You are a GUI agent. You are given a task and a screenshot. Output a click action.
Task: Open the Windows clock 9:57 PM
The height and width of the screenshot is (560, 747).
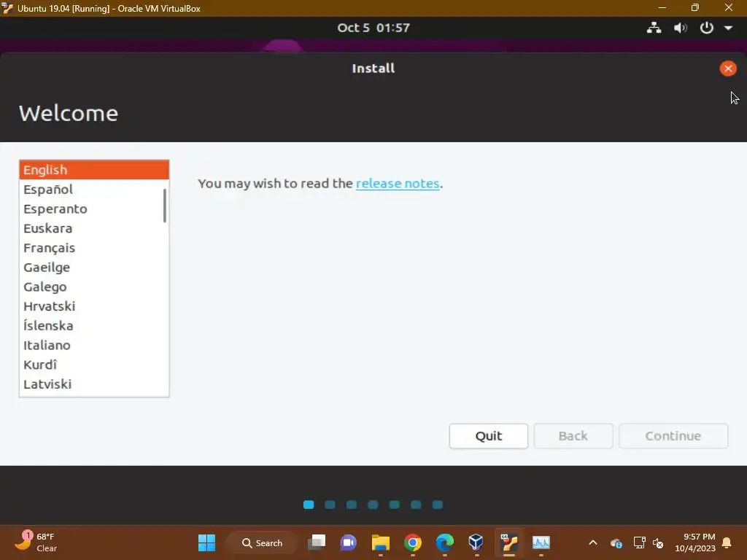[695, 542]
